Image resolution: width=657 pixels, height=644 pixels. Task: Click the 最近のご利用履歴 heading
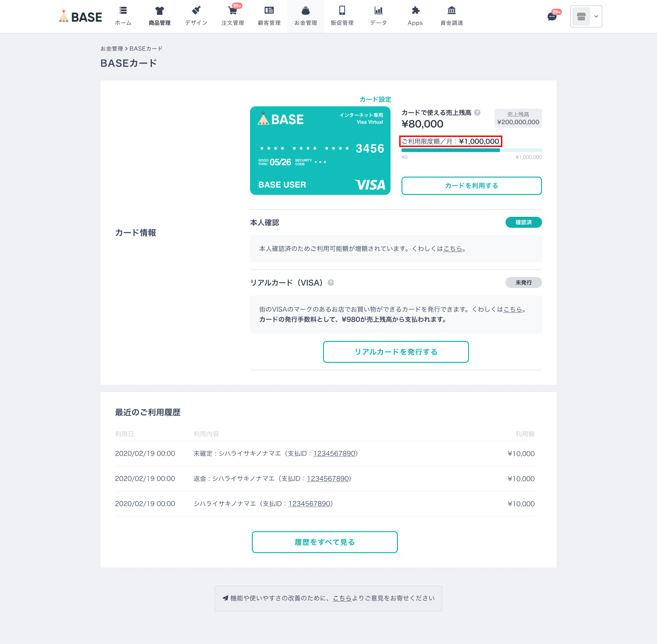148,412
